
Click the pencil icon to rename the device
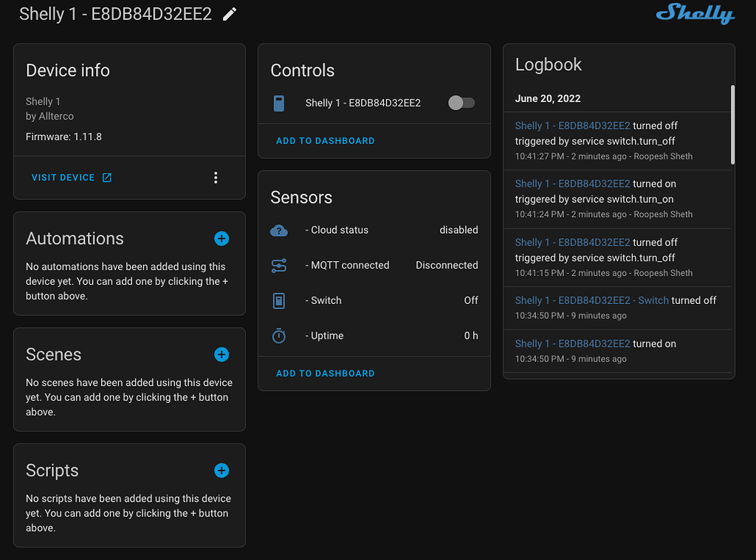coord(229,13)
